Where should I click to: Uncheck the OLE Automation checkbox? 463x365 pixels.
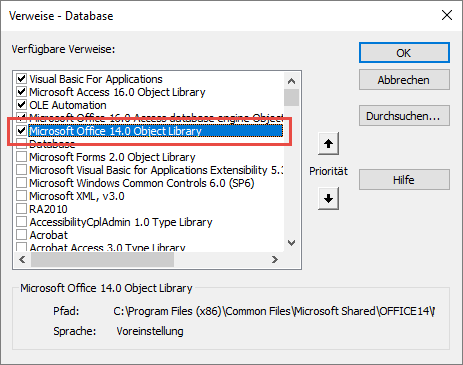coord(22,105)
